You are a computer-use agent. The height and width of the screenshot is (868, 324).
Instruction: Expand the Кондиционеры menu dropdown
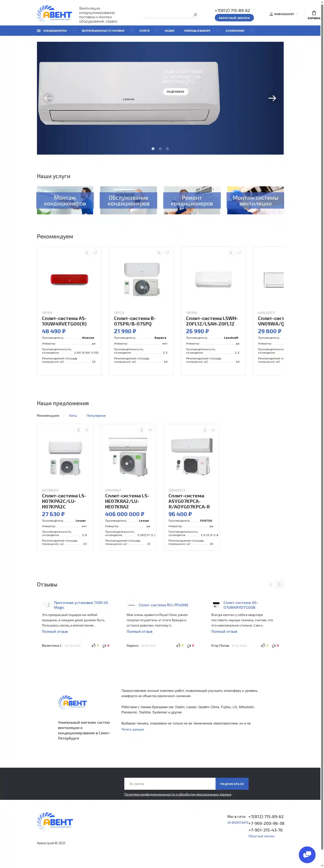tap(74, 31)
